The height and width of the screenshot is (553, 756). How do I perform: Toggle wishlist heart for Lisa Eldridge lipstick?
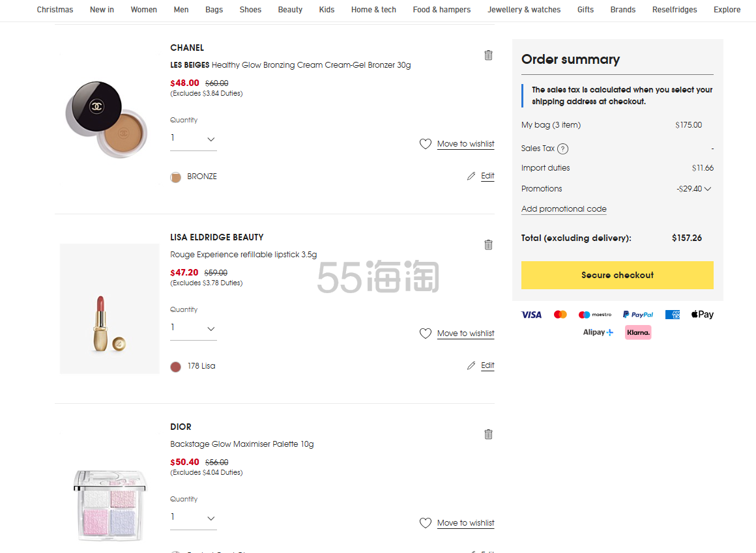tap(426, 333)
